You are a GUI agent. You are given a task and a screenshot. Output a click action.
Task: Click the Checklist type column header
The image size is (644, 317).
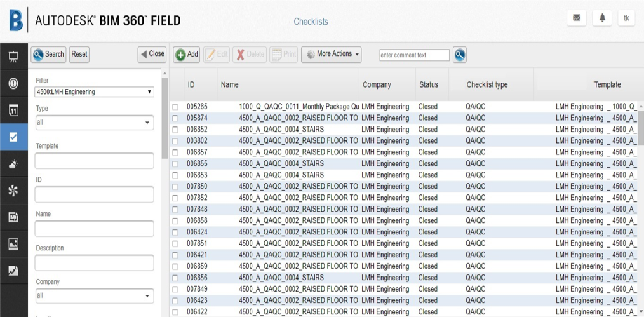tap(486, 84)
